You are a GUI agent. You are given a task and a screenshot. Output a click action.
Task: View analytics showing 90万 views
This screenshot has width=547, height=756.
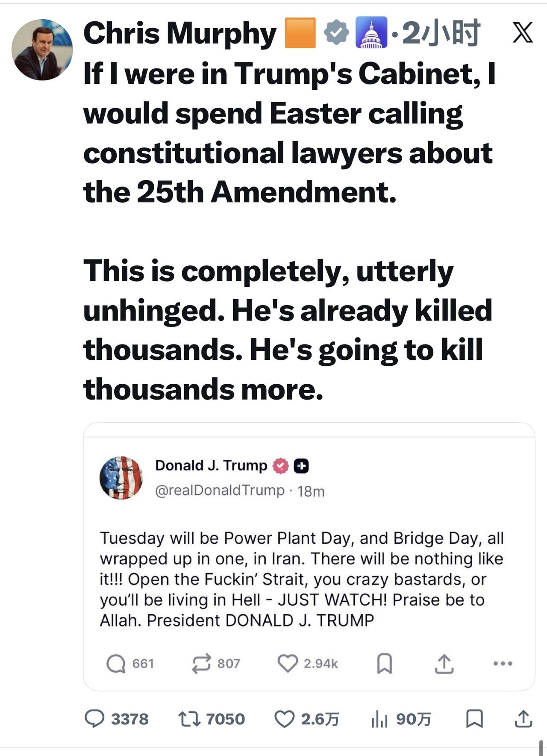(x=379, y=719)
